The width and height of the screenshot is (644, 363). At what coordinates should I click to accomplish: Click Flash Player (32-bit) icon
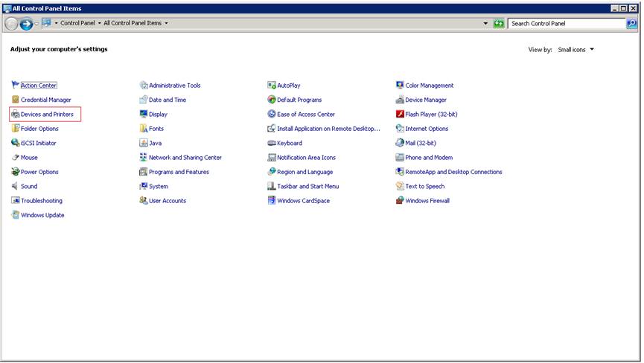point(400,114)
